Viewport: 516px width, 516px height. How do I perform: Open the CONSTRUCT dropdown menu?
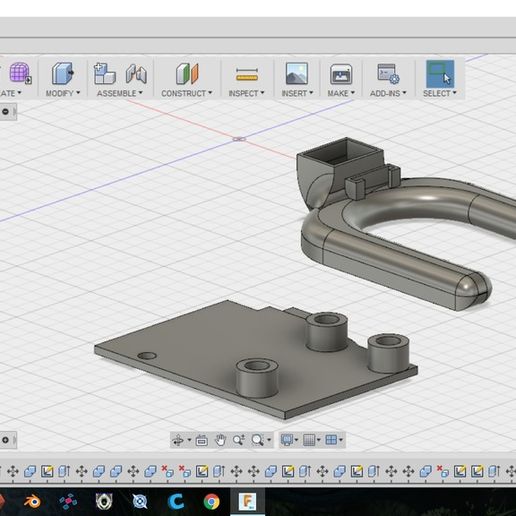187,93
